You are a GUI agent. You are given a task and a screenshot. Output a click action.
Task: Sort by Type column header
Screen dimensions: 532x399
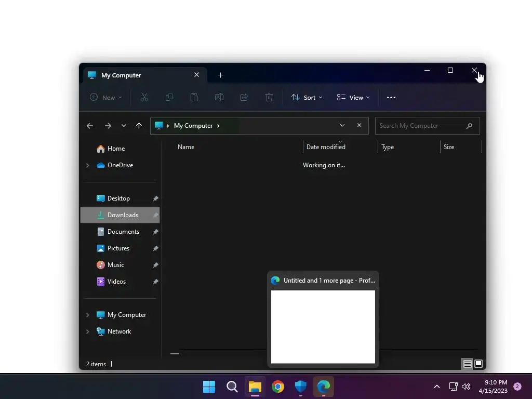pyautogui.click(x=409, y=147)
